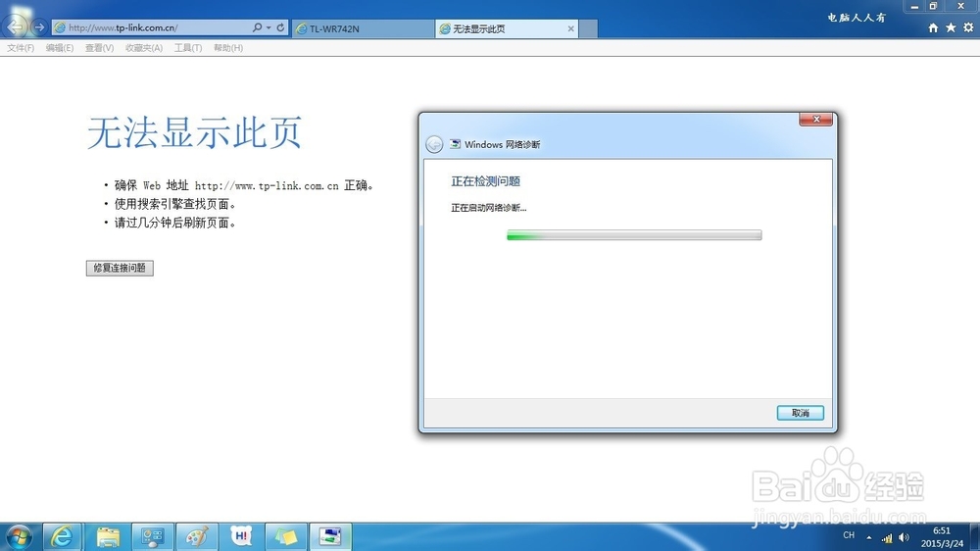Click the 修复连接问题 button
980x551 pixels.
pyautogui.click(x=120, y=268)
